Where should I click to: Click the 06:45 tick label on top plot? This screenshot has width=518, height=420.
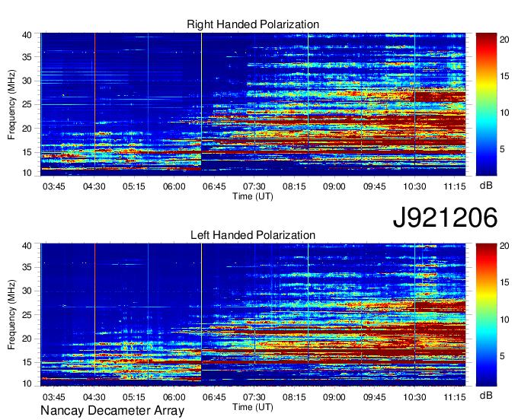click(x=214, y=186)
